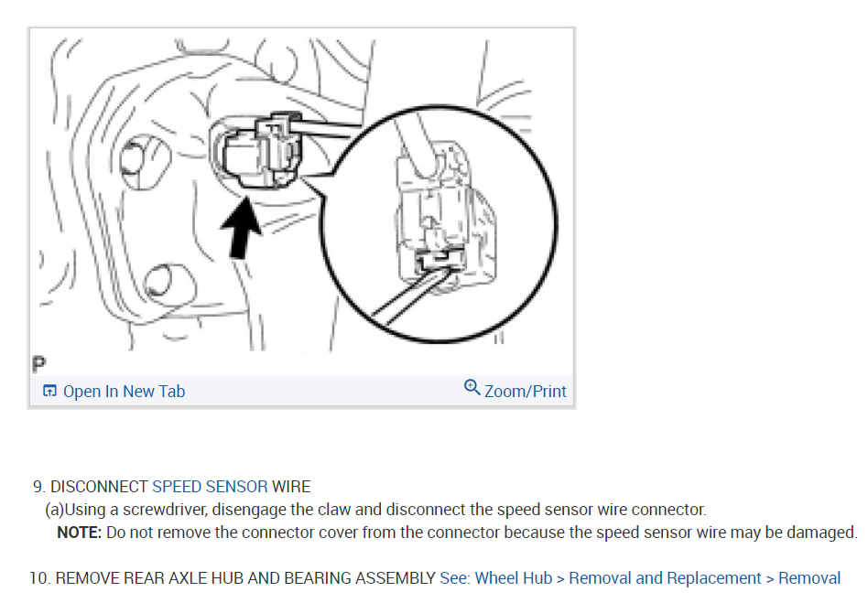Click the bold NOTE: label
This screenshot has height=603, width=868.
79,533
